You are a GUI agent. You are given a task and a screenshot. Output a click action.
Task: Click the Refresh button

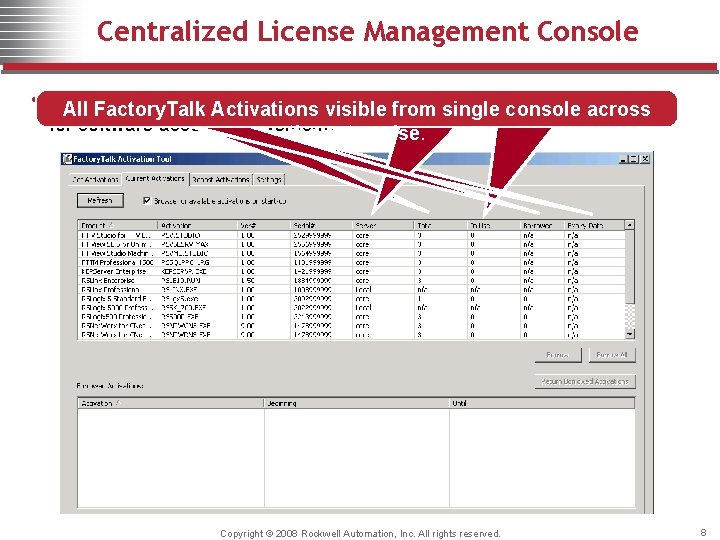click(x=100, y=201)
